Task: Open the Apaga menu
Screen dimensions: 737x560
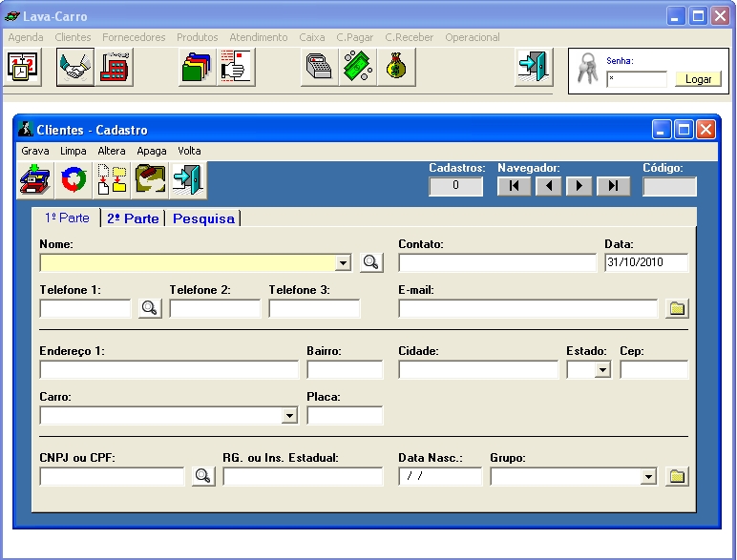Action: [152, 151]
